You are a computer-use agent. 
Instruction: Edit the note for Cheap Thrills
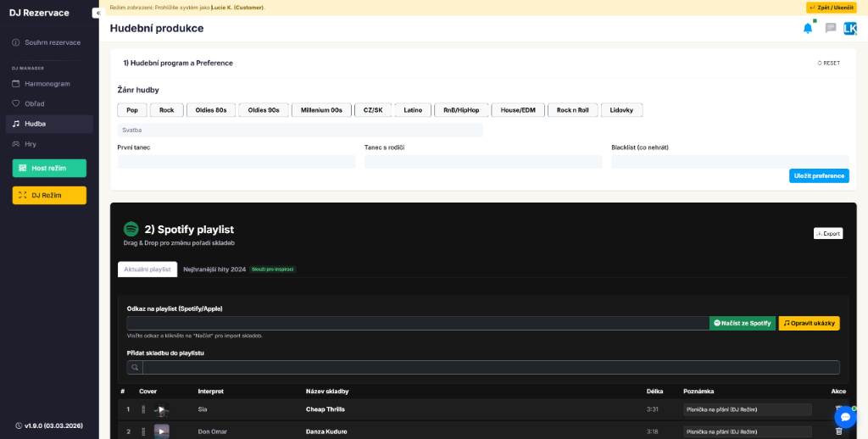pyautogui.click(x=748, y=409)
